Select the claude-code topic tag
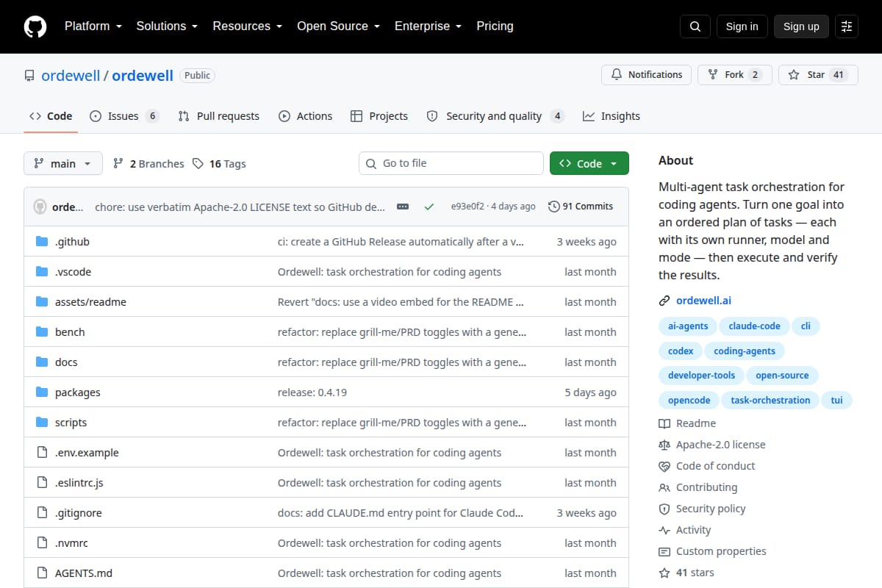This screenshot has height=588, width=882. pos(755,326)
